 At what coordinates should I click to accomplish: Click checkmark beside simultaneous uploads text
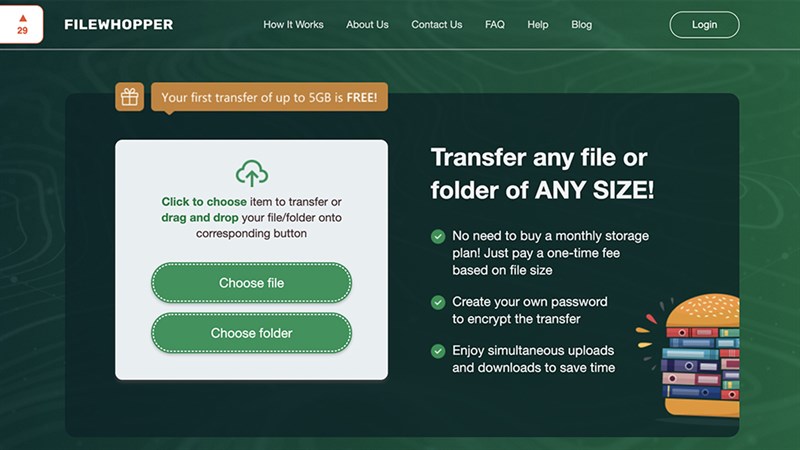(x=438, y=351)
